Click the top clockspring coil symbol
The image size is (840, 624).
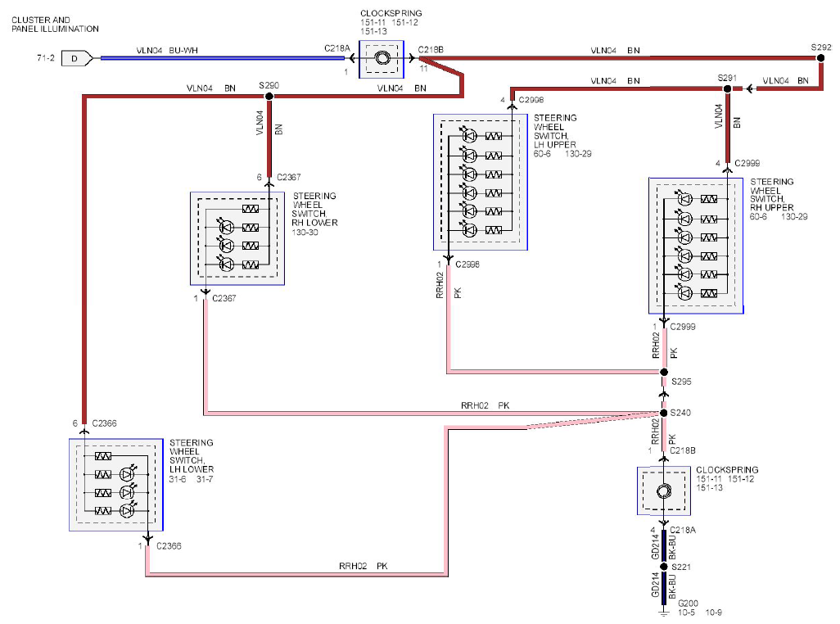(x=382, y=58)
